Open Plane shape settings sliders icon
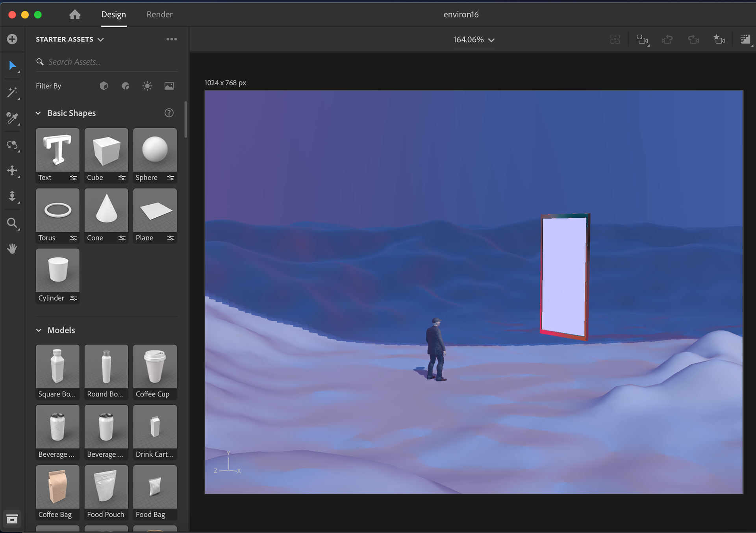Screen dimensions: 756x533 pos(170,238)
